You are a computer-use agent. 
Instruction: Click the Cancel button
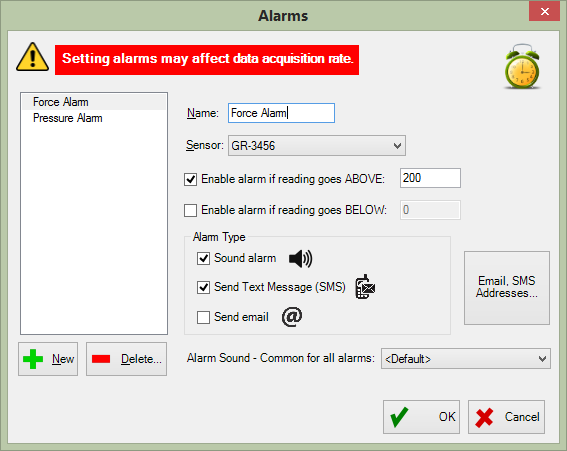click(507, 417)
